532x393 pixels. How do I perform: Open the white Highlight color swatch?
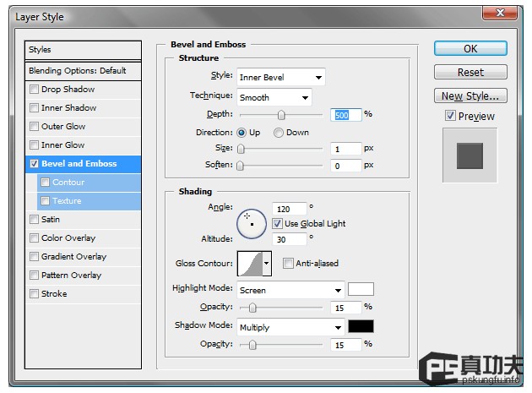[x=361, y=289]
